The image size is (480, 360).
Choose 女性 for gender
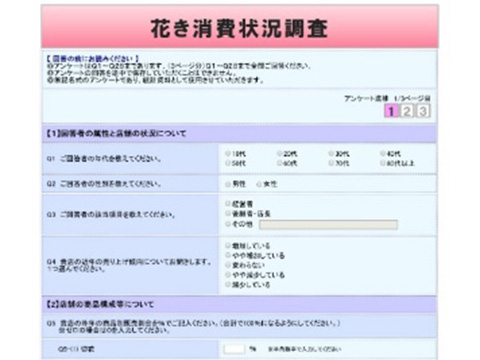(259, 184)
